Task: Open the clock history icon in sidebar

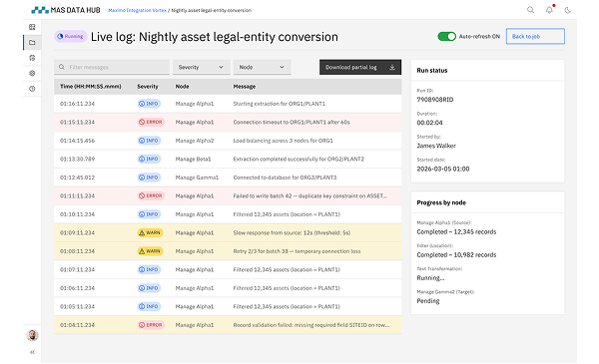Action: click(32, 89)
